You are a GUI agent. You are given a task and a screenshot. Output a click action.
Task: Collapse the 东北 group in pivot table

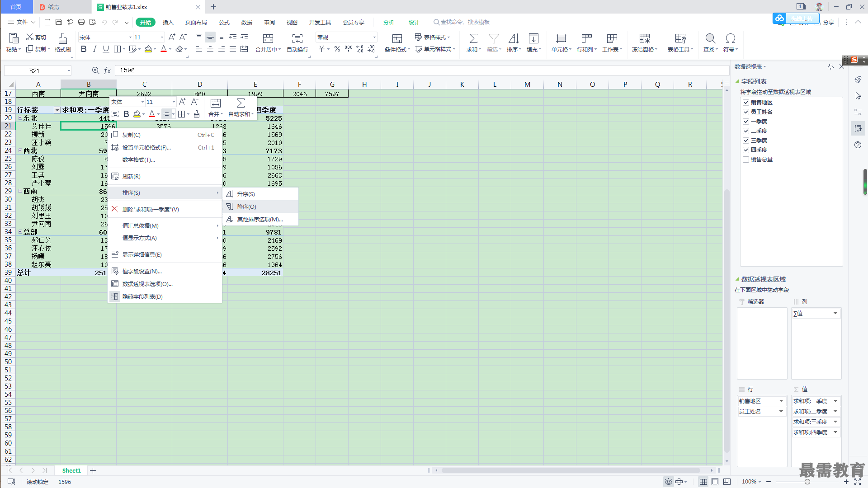pyautogui.click(x=20, y=118)
